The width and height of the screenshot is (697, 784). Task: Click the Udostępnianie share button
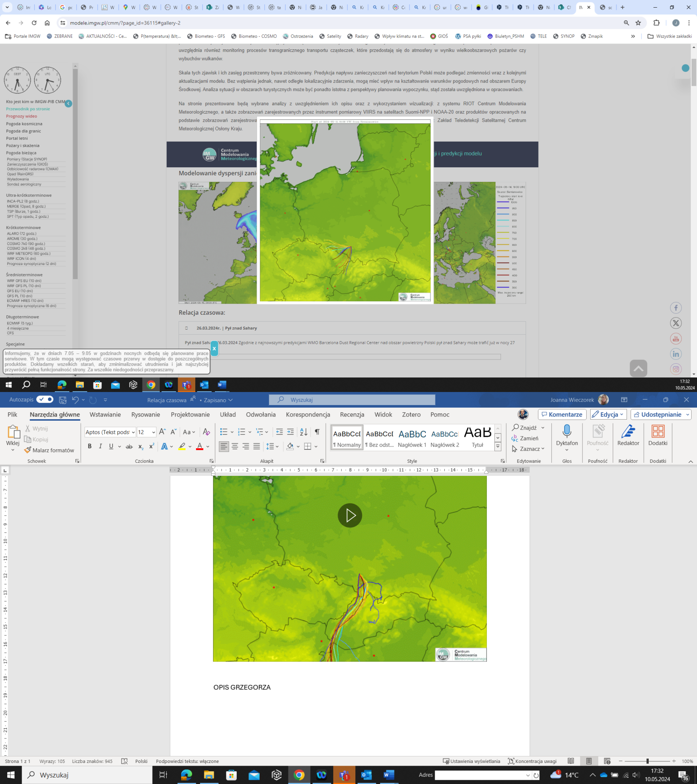click(x=661, y=414)
